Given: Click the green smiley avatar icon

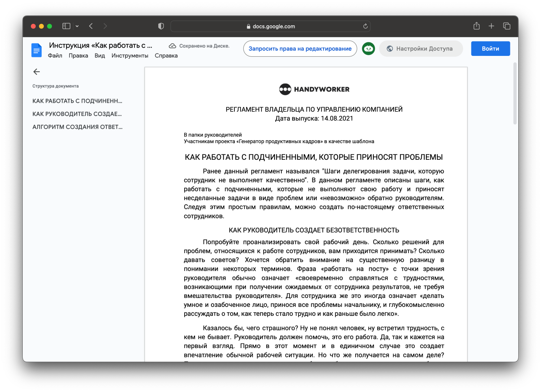Looking at the screenshot, I should tap(368, 49).
